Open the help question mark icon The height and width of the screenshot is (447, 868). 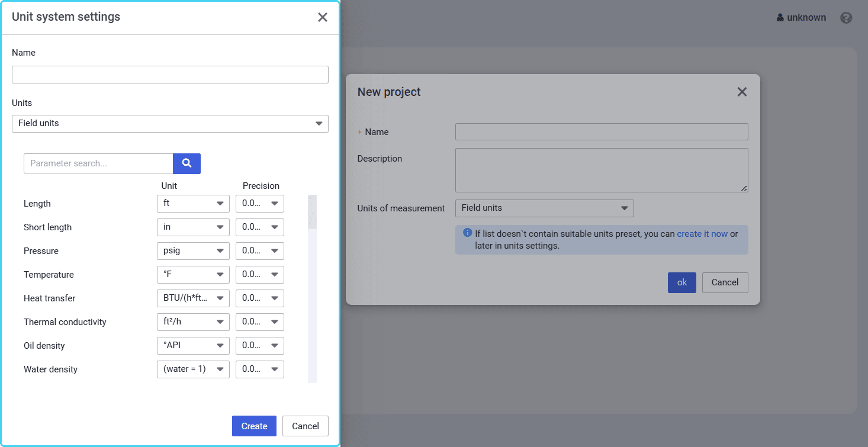(846, 18)
